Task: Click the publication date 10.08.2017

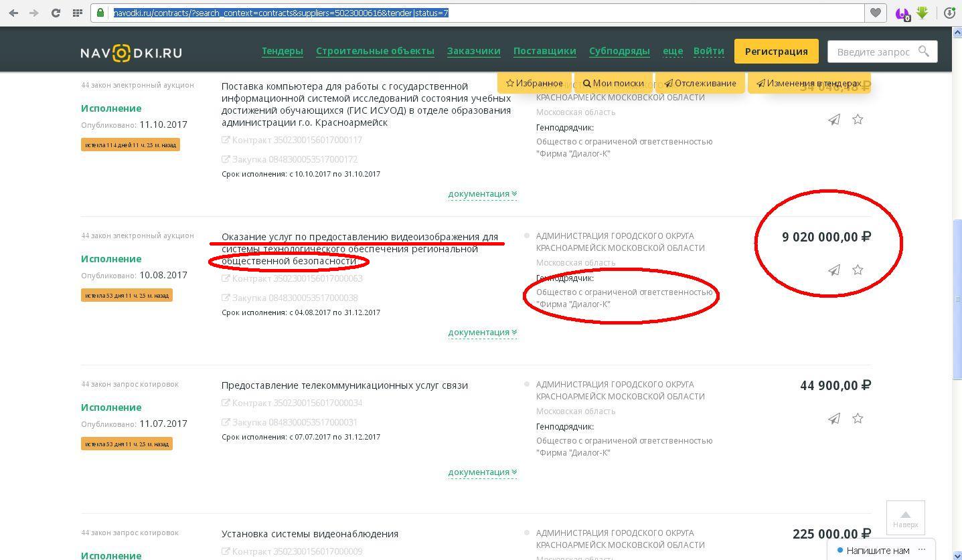Action: [x=163, y=275]
